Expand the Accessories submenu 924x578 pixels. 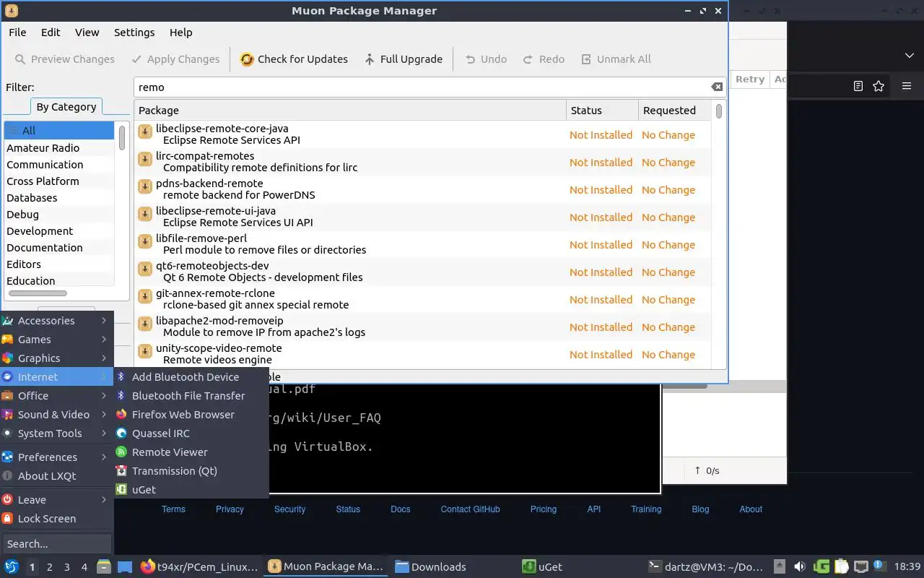click(56, 321)
